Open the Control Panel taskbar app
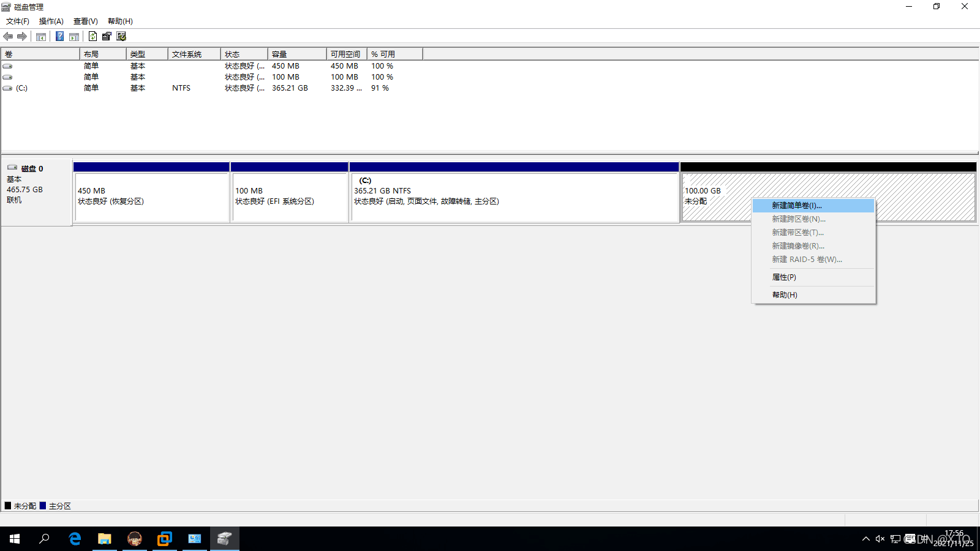 coord(195,539)
